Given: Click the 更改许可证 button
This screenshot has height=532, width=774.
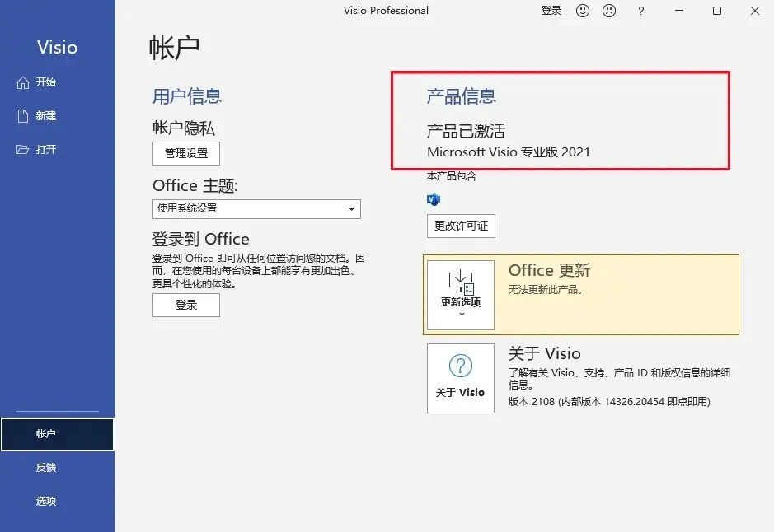Looking at the screenshot, I should (461, 226).
